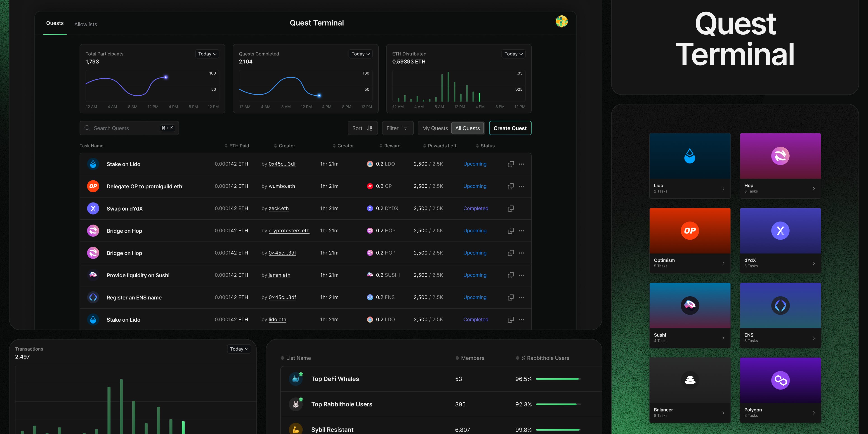Click the user avatar icon in the header
Screen dimensions: 868x434
pos(561,21)
